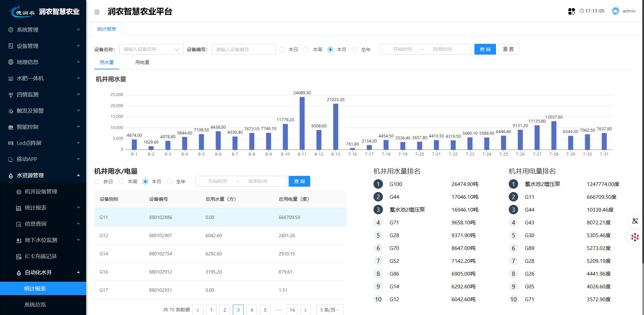The height and width of the screenshot is (315, 644).
Task: Click the 设备编号 input field
Action: [x=244, y=49]
